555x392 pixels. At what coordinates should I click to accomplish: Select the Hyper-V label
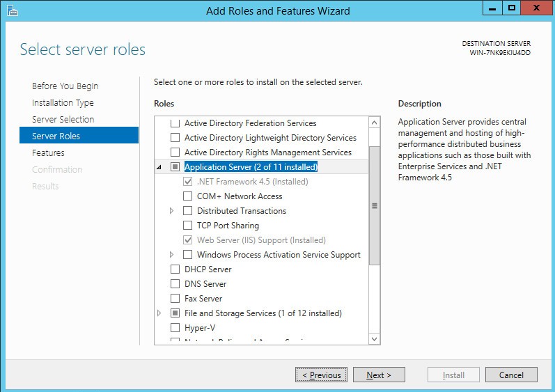(x=200, y=328)
